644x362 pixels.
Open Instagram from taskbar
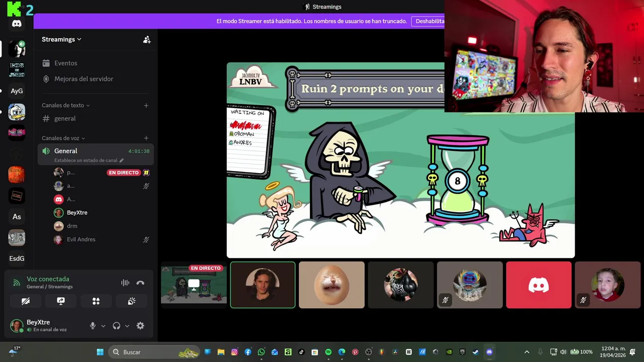pyautogui.click(x=234, y=352)
